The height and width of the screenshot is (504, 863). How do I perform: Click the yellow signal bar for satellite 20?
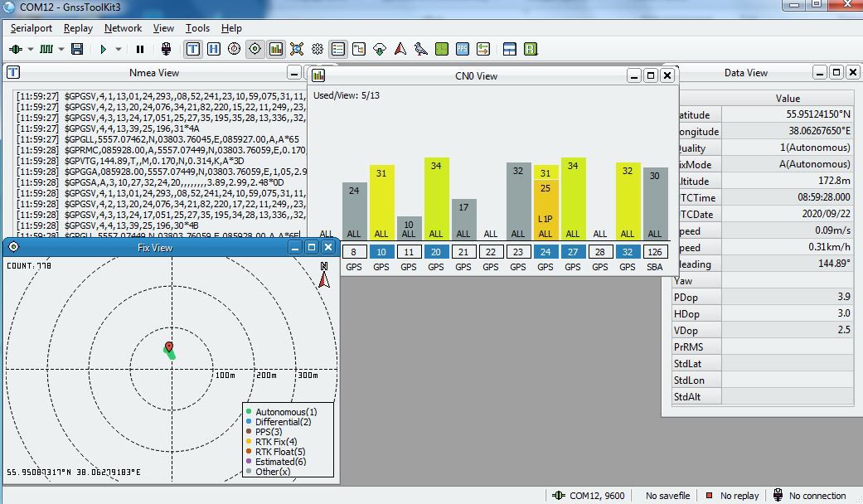click(x=436, y=199)
